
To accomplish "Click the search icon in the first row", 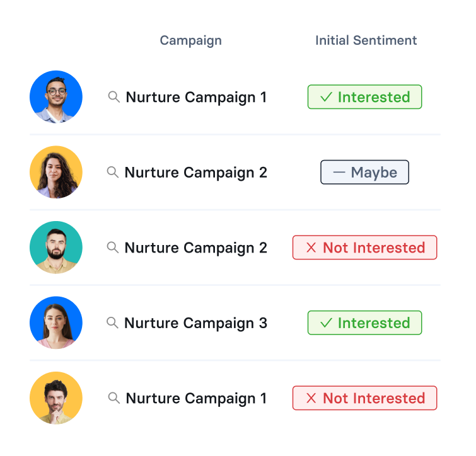I will [114, 97].
